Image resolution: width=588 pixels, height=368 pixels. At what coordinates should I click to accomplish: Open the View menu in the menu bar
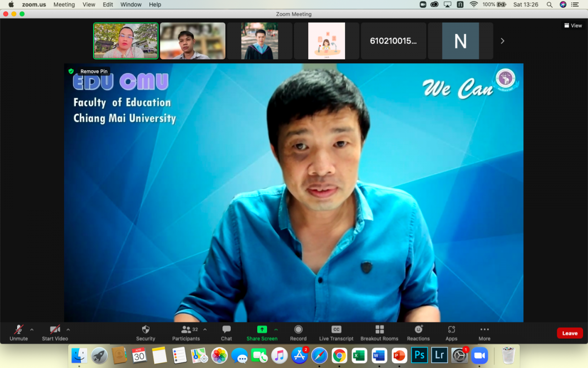[89, 4]
